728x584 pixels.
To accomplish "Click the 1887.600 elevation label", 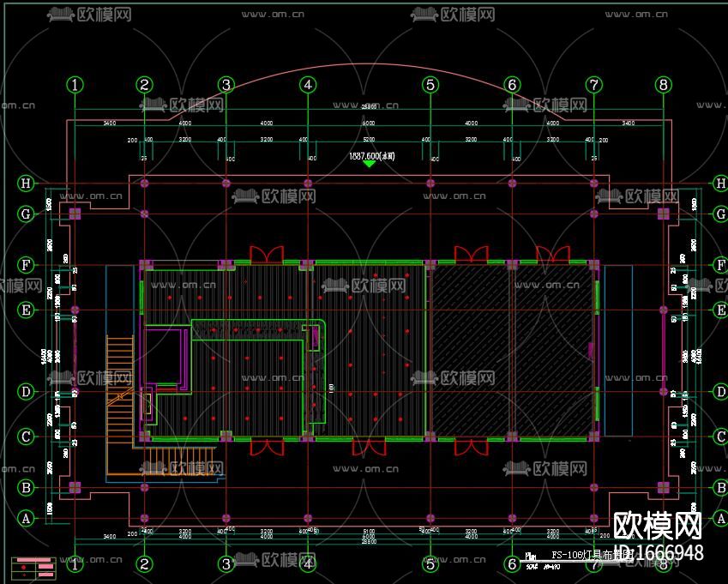I will pos(372,155).
